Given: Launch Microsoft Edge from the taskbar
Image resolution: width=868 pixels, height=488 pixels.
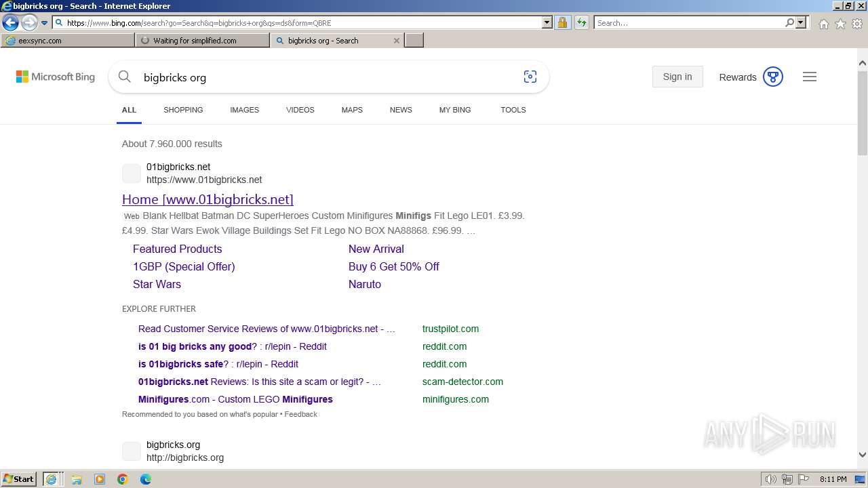Looking at the screenshot, I should click(146, 479).
